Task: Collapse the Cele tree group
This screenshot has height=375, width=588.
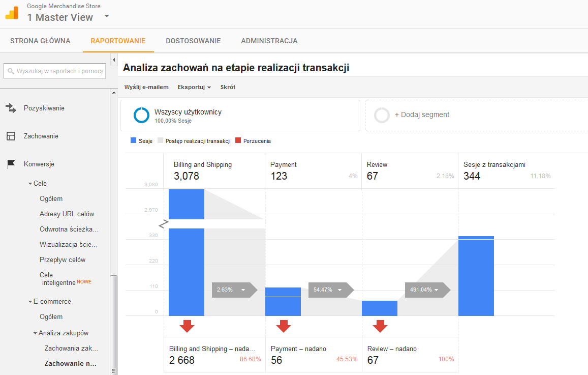Action: point(30,184)
